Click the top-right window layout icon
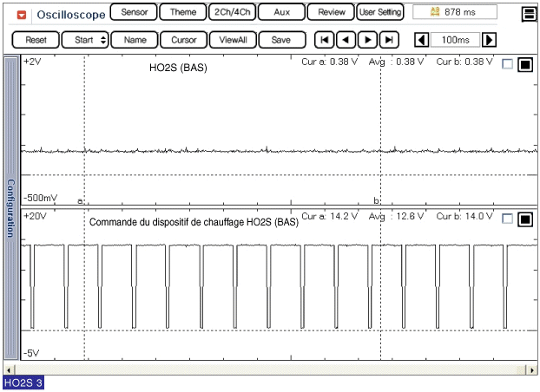This screenshot has width=540, height=392. pyautogui.click(x=528, y=14)
